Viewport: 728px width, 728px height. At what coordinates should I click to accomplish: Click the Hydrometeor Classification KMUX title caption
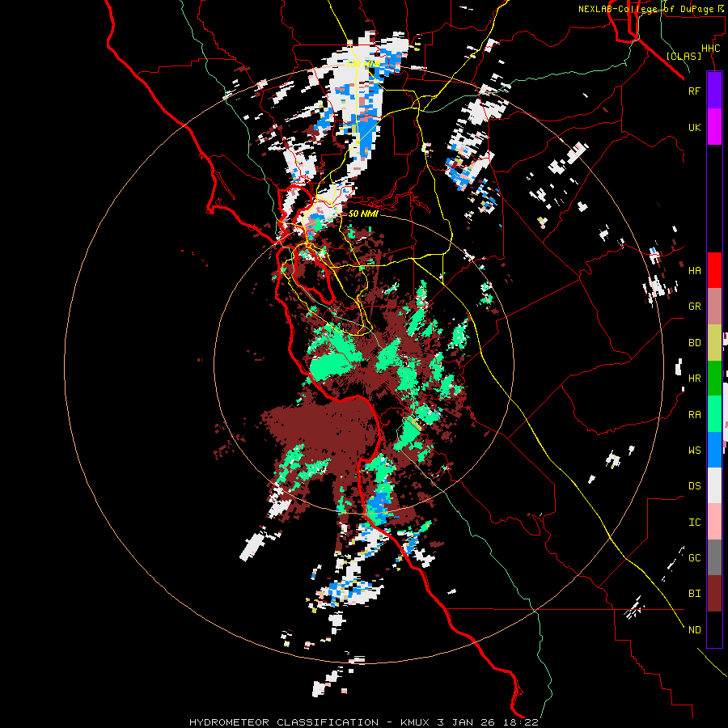(x=363, y=722)
